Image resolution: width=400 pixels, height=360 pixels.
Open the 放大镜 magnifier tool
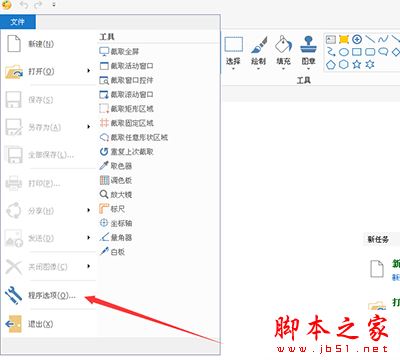(116, 194)
